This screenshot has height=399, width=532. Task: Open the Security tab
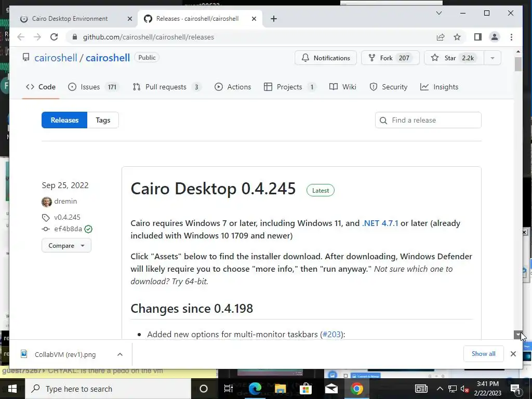pos(389,87)
